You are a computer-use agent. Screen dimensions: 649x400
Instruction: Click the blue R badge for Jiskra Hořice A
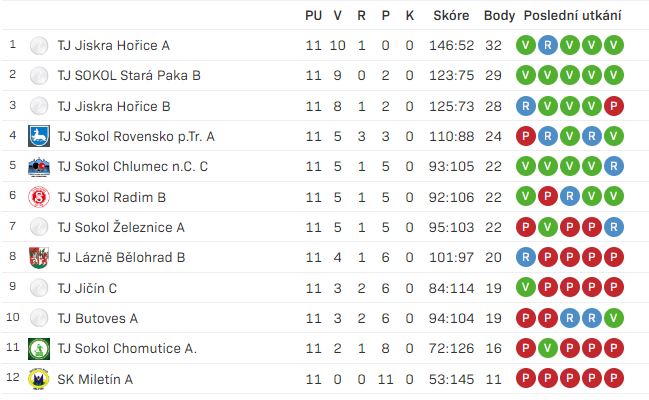point(548,45)
